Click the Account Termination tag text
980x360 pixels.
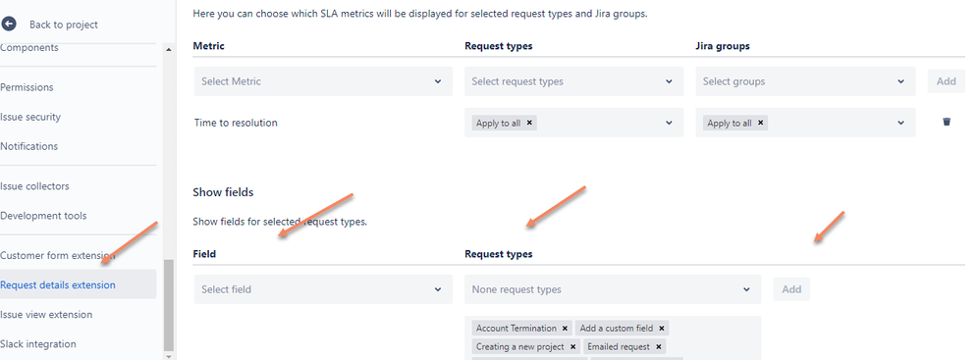pyautogui.click(x=517, y=329)
